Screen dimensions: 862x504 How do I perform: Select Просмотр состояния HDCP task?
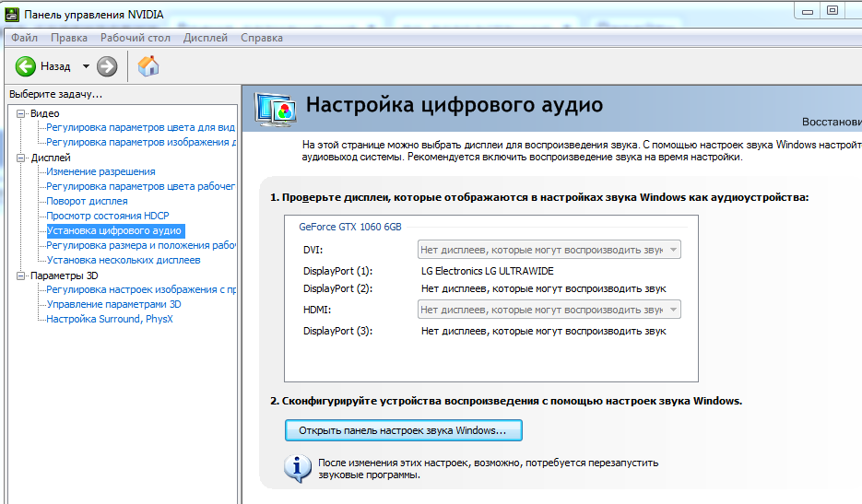coord(108,216)
